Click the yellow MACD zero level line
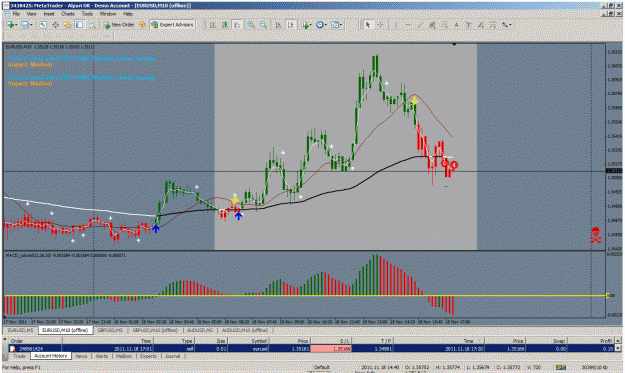The image size is (625, 373). 305,296
